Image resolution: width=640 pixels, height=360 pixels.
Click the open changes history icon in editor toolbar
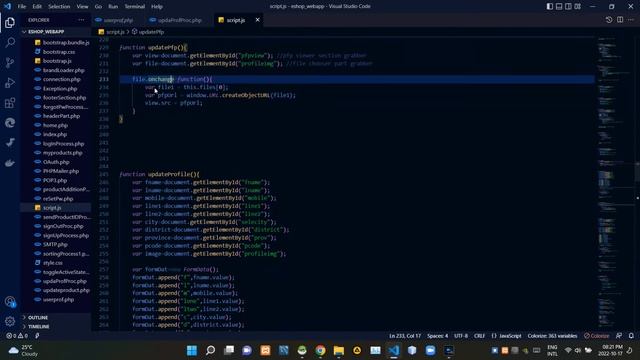pos(609,20)
